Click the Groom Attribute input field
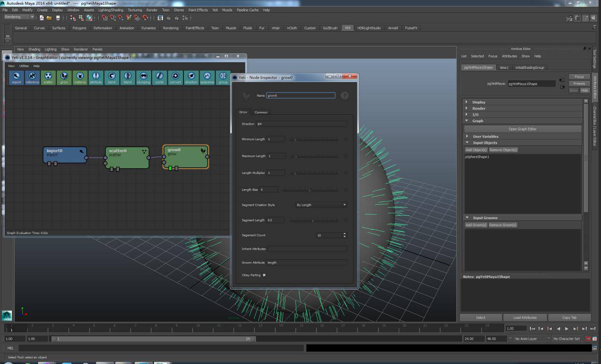 tap(307, 262)
